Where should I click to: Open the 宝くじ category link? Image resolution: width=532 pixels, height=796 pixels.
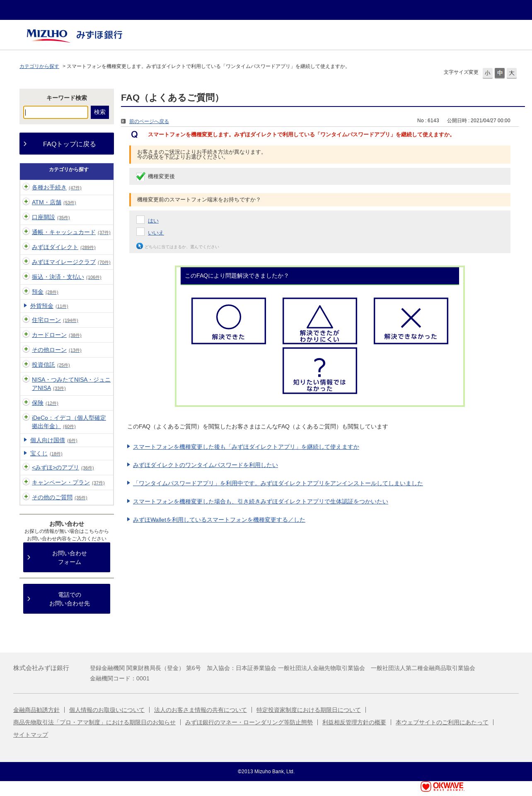39,453
